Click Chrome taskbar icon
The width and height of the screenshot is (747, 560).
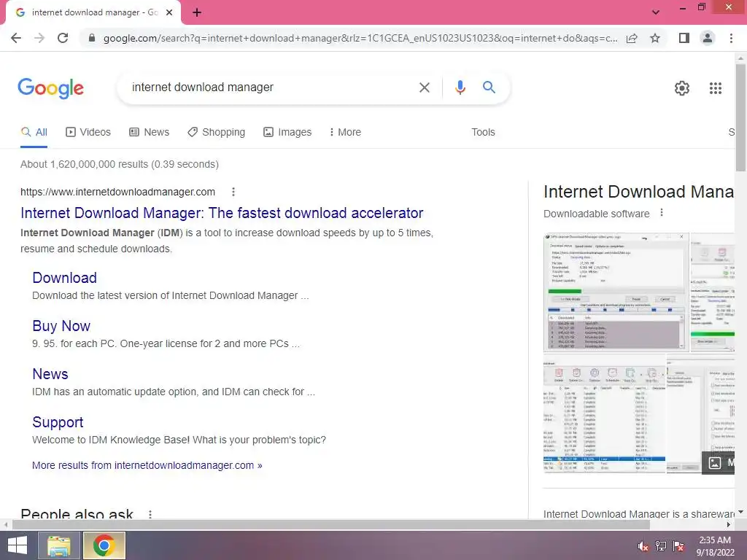[x=104, y=545]
